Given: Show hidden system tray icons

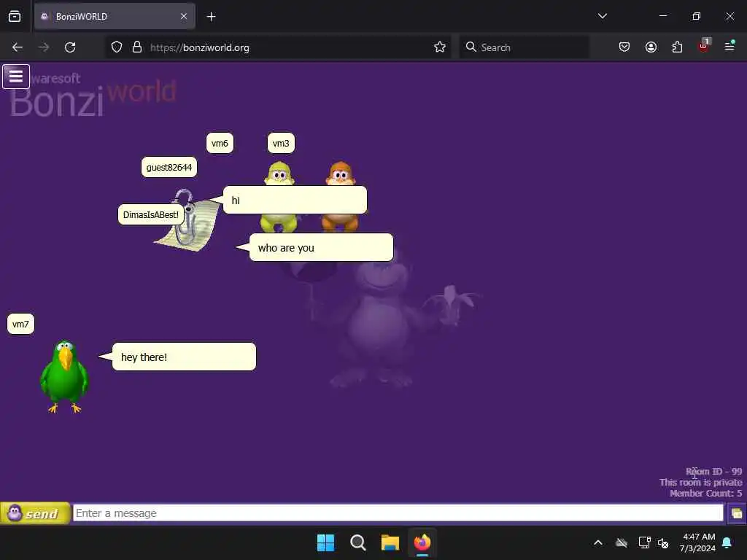Looking at the screenshot, I should tap(598, 542).
